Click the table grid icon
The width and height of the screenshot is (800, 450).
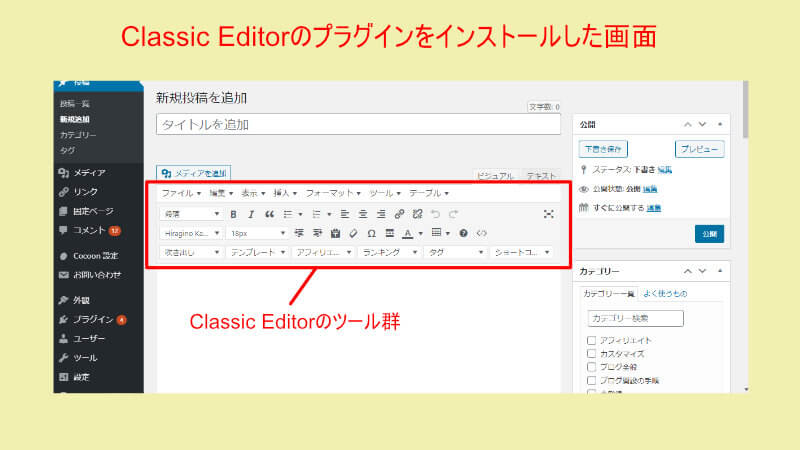click(436, 233)
